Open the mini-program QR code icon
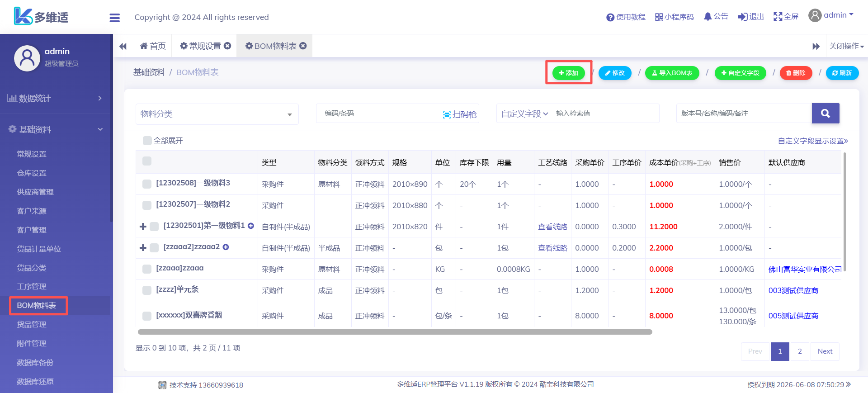 tap(659, 17)
